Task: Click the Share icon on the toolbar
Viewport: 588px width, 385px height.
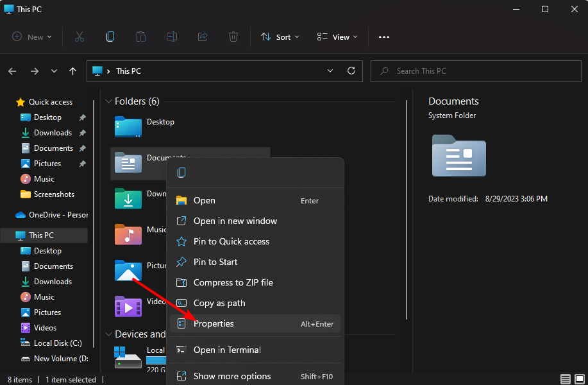Action: (202, 37)
